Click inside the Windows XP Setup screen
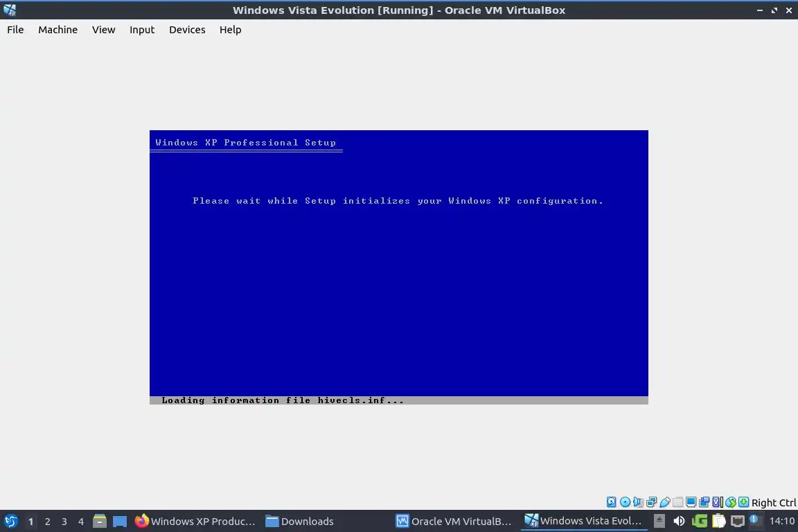 pos(398,267)
